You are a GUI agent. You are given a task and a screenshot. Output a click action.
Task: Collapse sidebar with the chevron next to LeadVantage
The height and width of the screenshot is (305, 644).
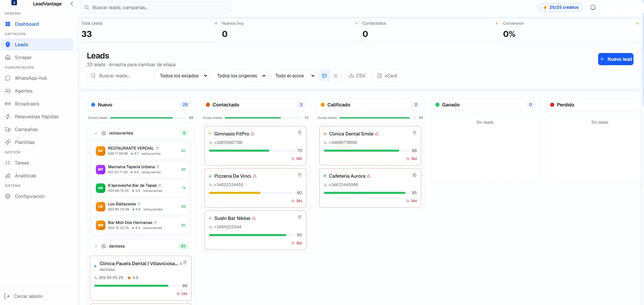(72, 4)
